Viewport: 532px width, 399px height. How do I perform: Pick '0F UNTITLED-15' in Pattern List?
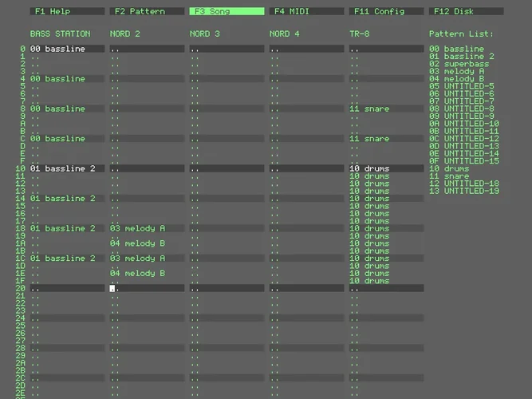tap(463, 160)
